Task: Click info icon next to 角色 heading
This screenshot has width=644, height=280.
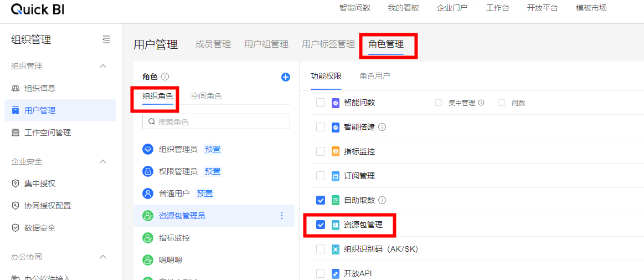Action: point(165,77)
